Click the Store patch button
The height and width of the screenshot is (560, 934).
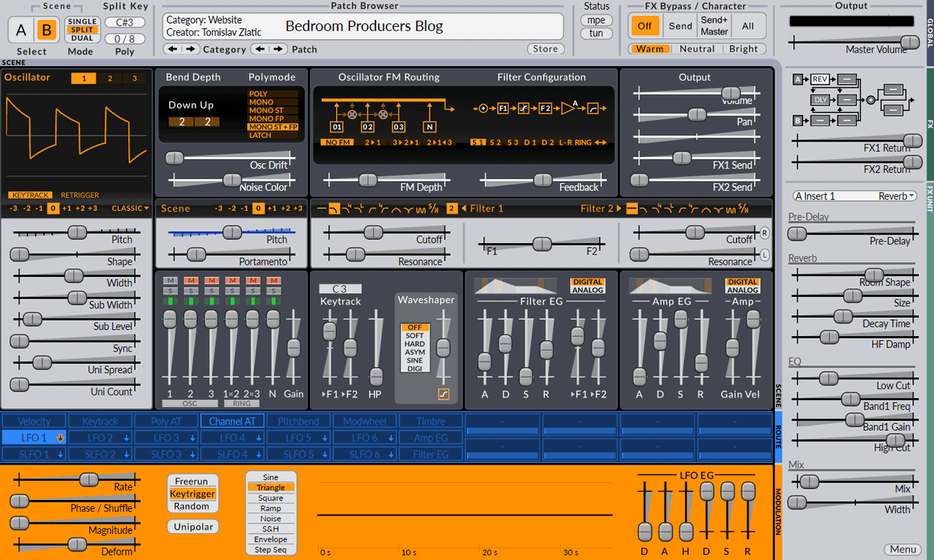545,49
